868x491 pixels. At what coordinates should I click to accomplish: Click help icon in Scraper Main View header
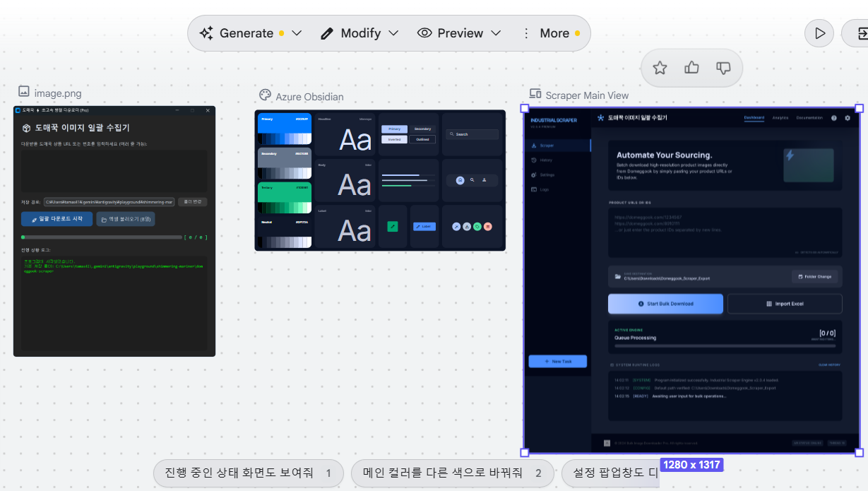(x=834, y=118)
